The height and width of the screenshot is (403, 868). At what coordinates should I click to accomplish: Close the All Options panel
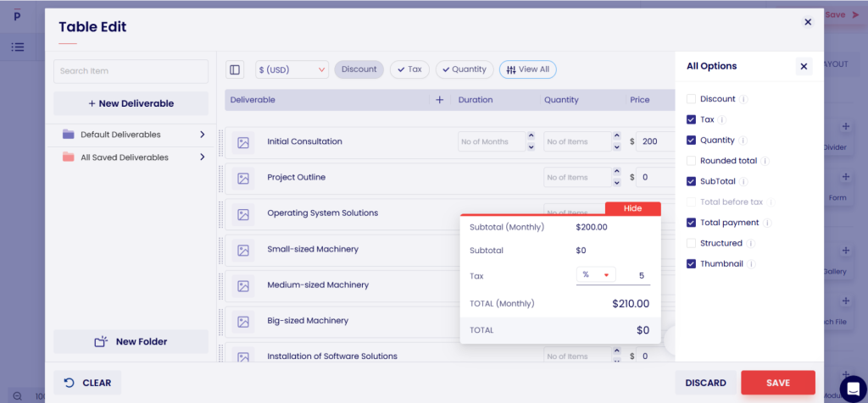tap(804, 66)
